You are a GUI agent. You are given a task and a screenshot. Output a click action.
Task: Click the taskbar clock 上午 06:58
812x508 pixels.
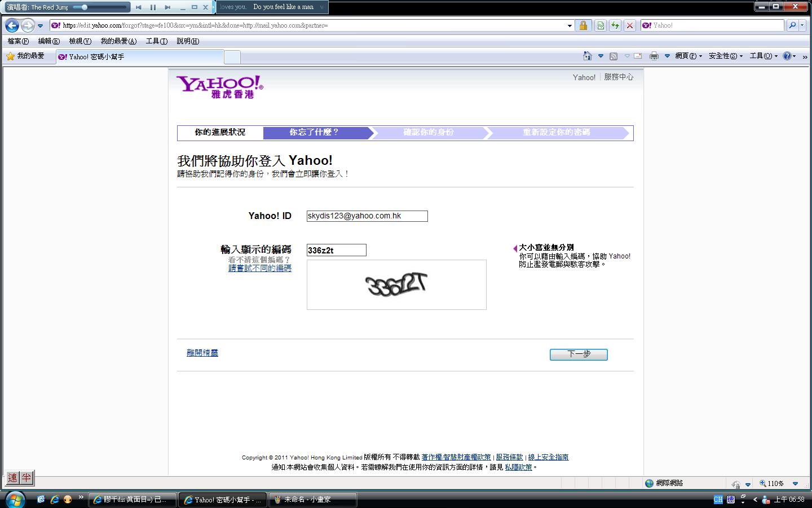click(x=789, y=500)
